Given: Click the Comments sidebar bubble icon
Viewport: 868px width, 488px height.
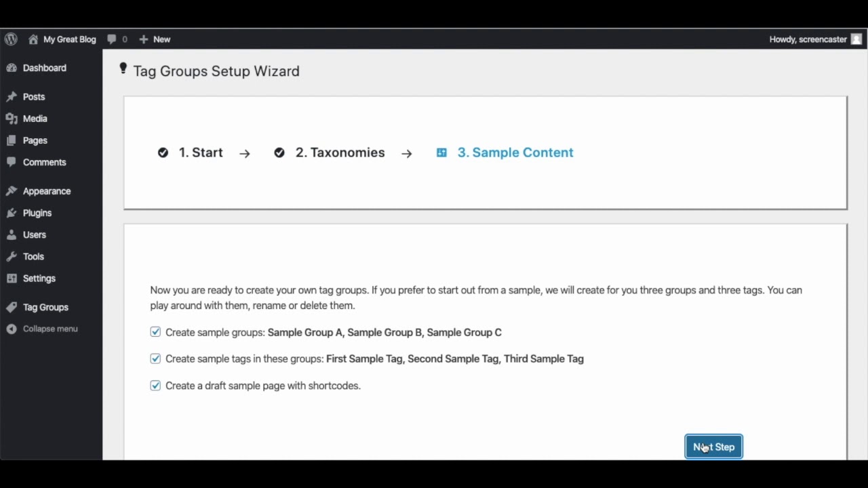Looking at the screenshot, I should pyautogui.click(x=12, y=162).
